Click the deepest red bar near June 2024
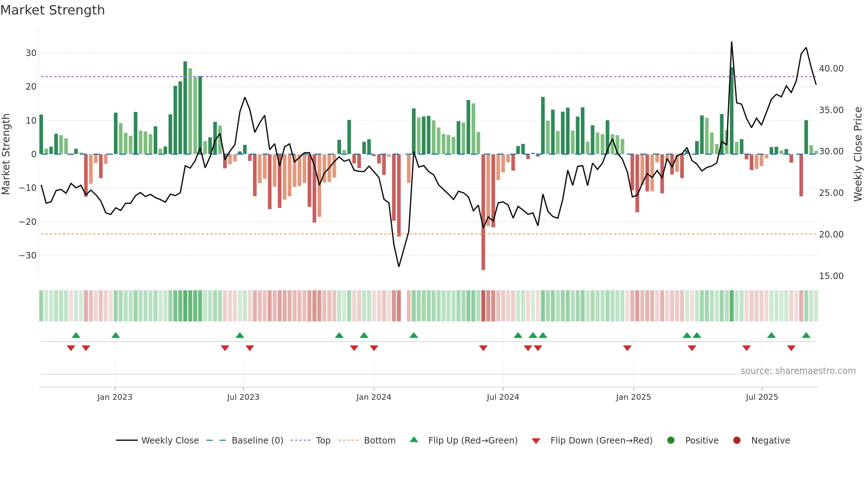Screen dimensions: 868x488 tap(483, 212)
